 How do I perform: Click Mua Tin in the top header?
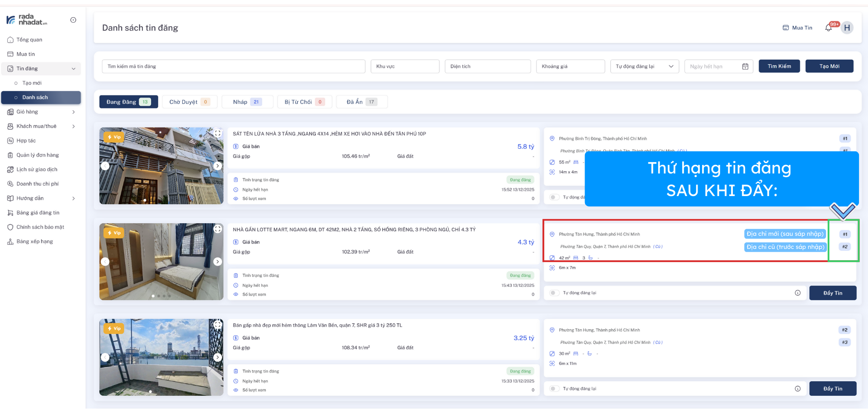(x=797, y=28)
